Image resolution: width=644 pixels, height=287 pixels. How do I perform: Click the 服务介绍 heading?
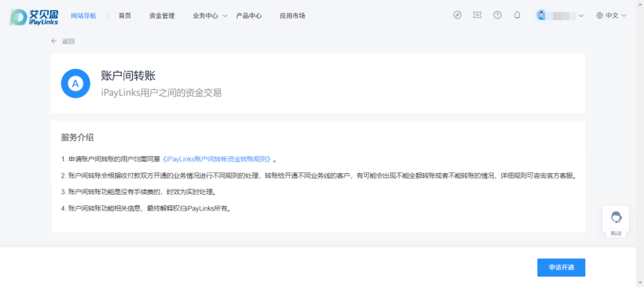77,138
